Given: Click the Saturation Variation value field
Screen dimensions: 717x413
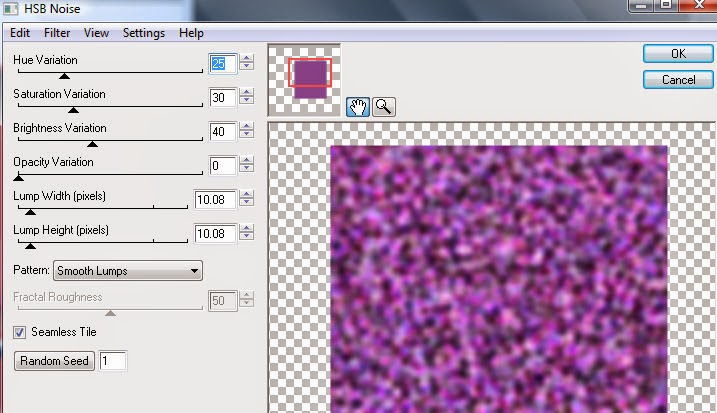Looking at the screenshot, I should 223,97.
